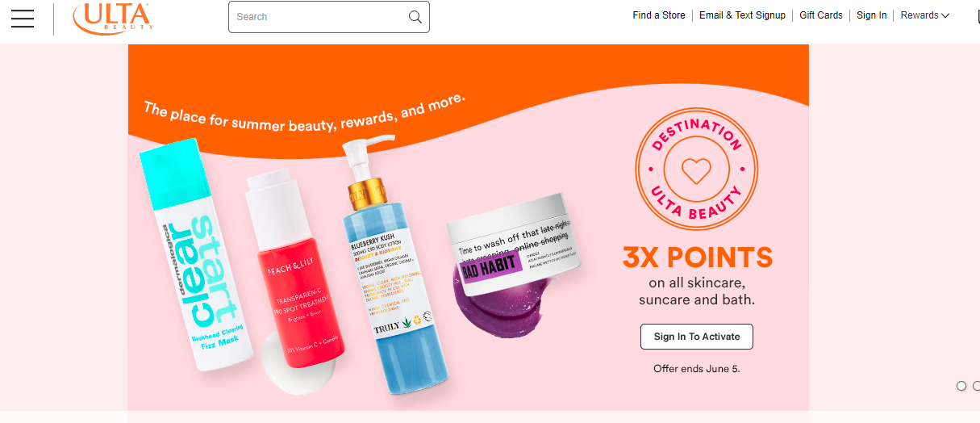Click the Clear Start Fizz Mask product
This screenshot has height=423, width=980.
tap(197, 258)
